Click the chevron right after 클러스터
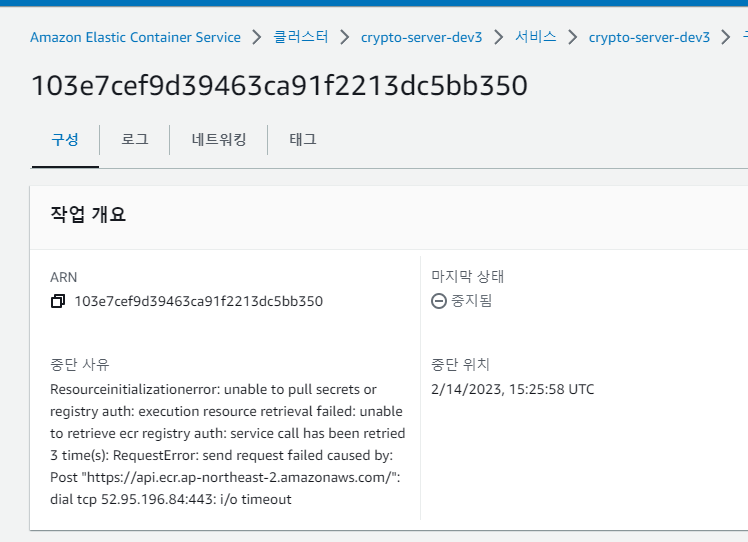748x542 pixels. point(345,38)
